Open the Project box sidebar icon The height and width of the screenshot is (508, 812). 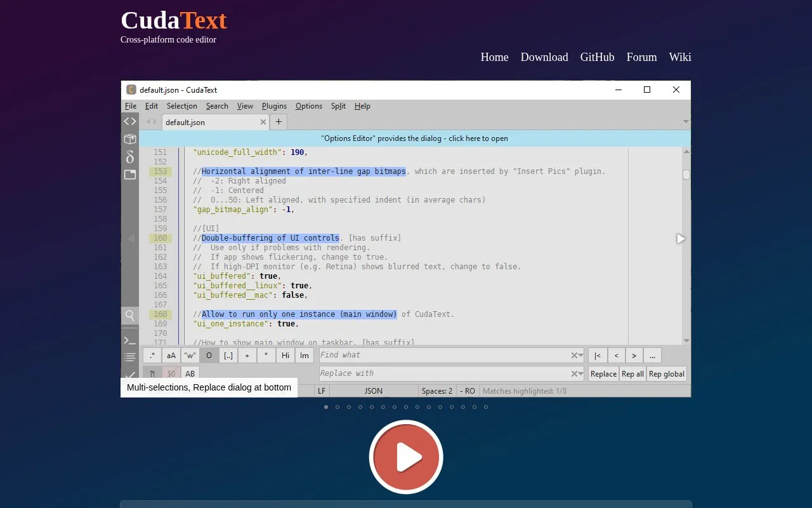(130, 138)
